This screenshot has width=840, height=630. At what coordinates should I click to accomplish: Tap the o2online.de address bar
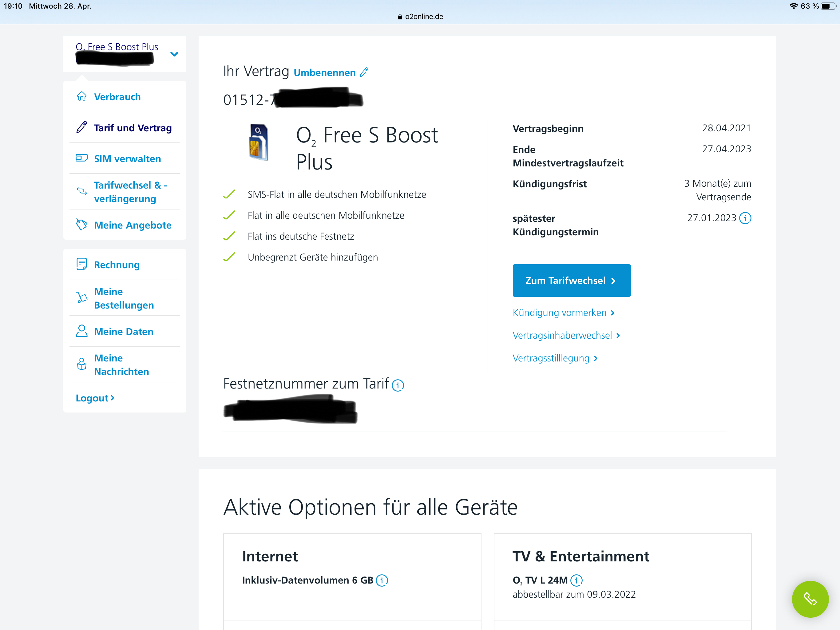click(420, 17)
